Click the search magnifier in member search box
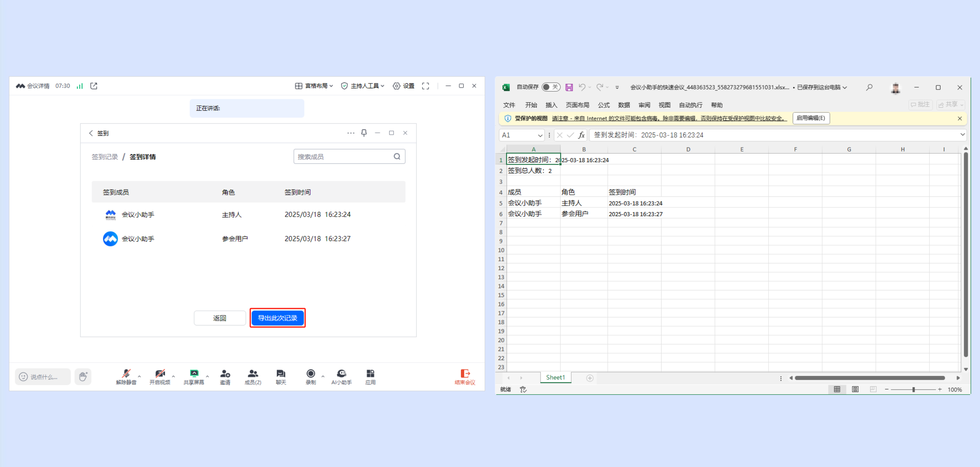 (x=397, y=156)
